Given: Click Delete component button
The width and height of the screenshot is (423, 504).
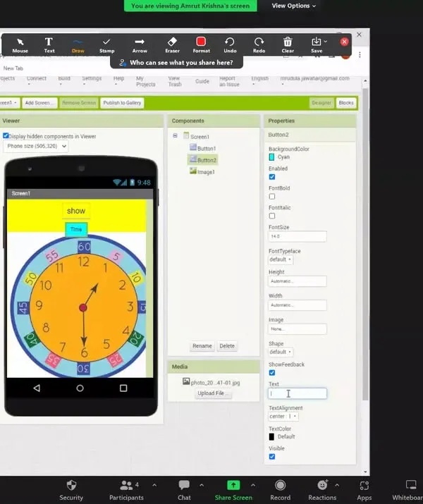Looking at the screenshot, I should coord(227,346).
